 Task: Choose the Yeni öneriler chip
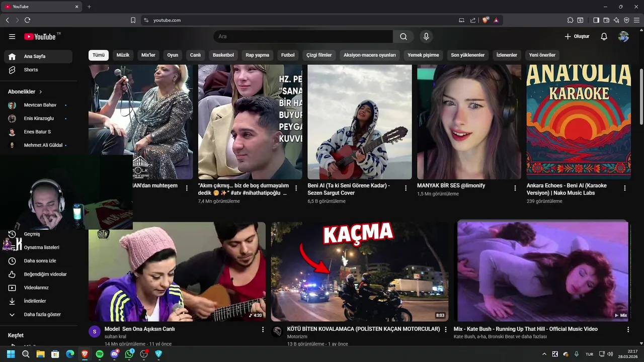point(542,55)
